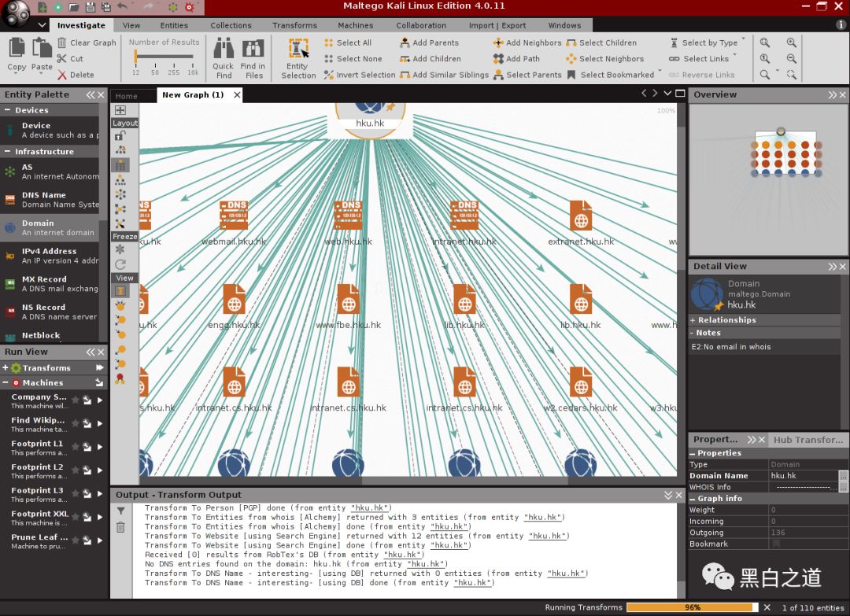Select the NS Record palette entity
Screen dimensions: 850x616
pos(50,312)
